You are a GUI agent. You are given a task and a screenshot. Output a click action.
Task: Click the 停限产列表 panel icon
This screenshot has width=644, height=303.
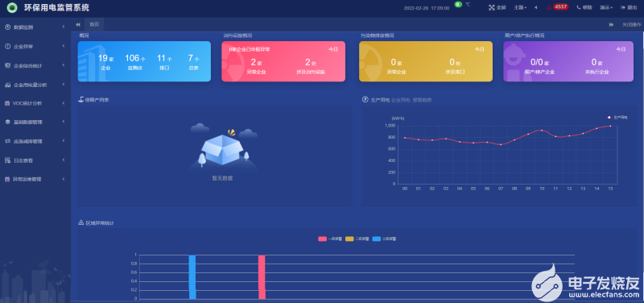coord(81,99)
